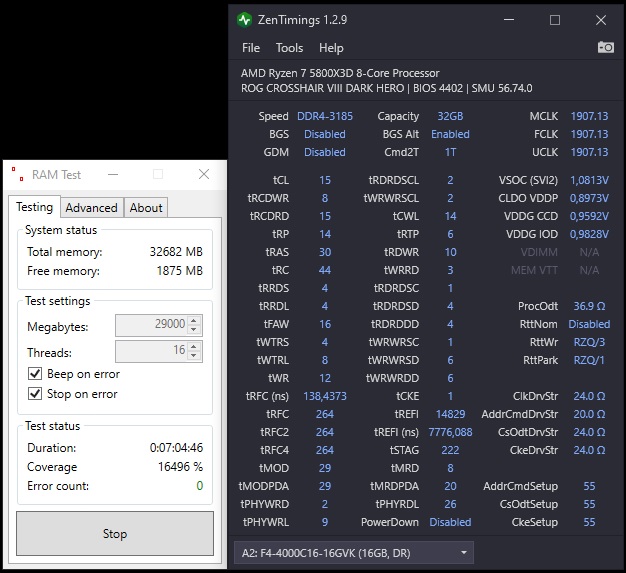Maximize the ZenTimings window
Screen dimensions: 626x573
[x=555, y=20]
